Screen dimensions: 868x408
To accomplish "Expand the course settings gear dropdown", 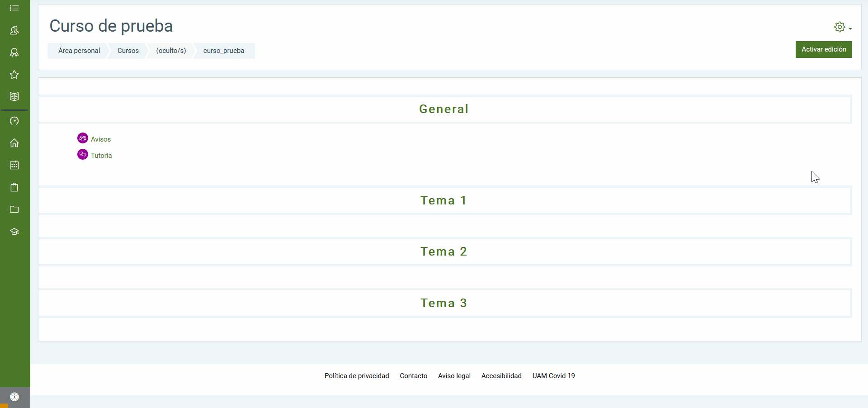I will coord(842,27).
